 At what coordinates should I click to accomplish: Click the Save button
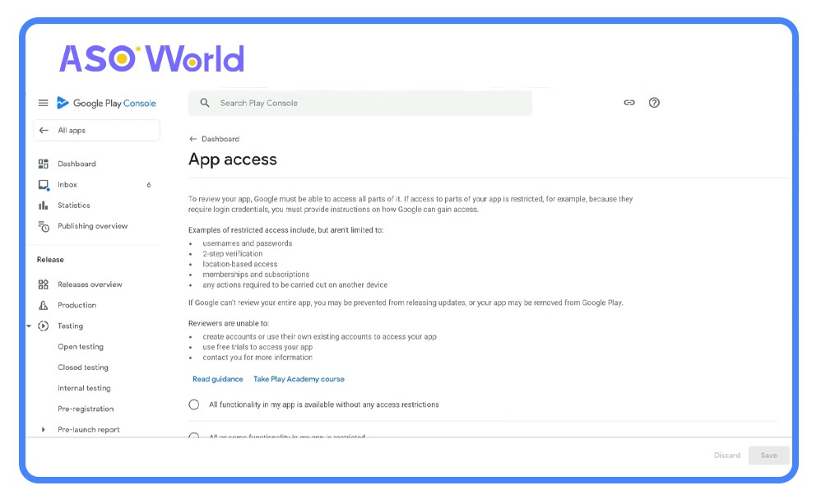(768, 455)
